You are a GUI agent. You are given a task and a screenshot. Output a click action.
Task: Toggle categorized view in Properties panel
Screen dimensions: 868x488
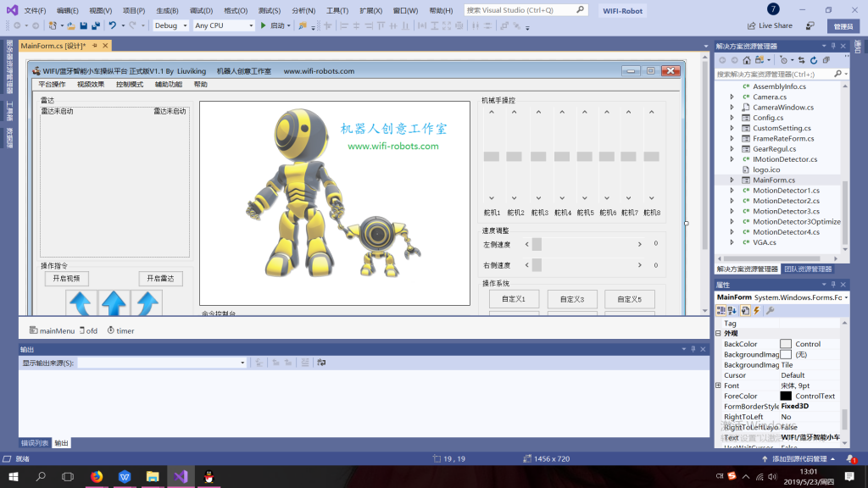coord(721,310)
